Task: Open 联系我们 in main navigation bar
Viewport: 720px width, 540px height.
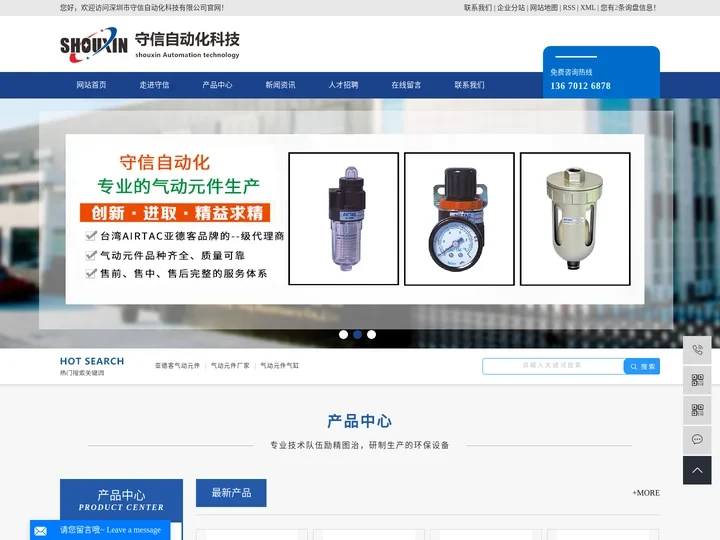Action: pyautogui.click(x=469, y=85)
